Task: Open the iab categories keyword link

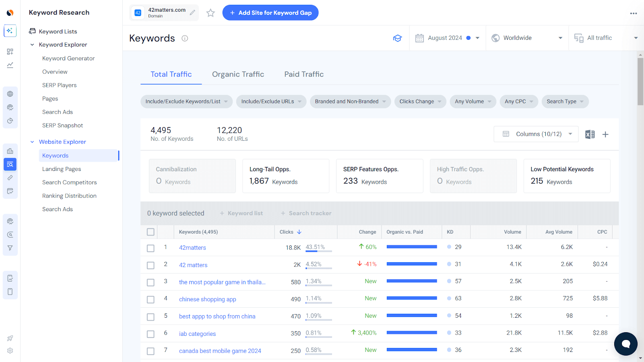Action: (x=197, y=333)
